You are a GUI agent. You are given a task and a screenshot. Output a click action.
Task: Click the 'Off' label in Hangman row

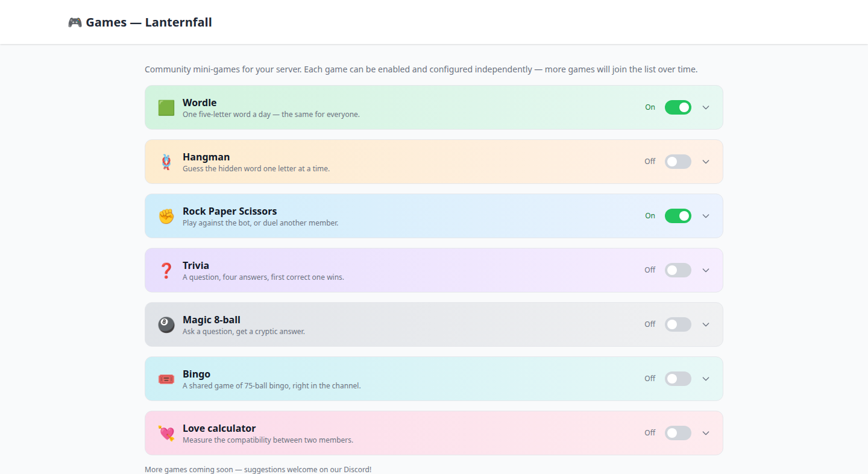click(x=650, y=162)
